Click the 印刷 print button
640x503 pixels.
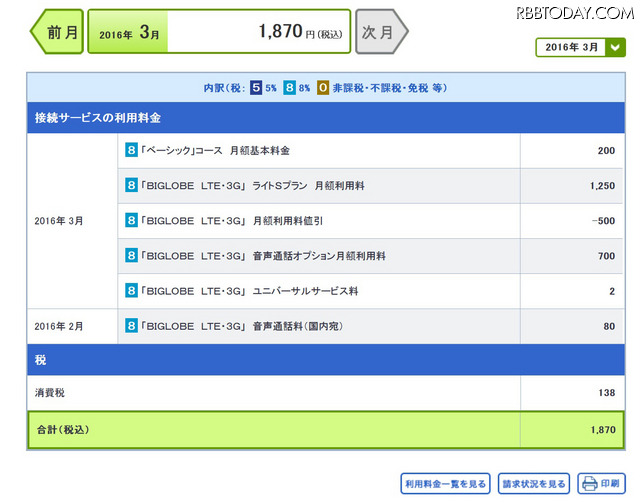coord(601,484)
